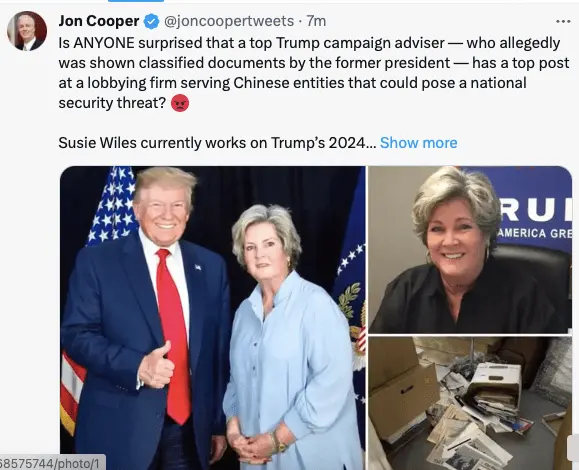Click the Jon Cooper display name
The height and width of the screenshot is (470, 579).
point(99,21)
